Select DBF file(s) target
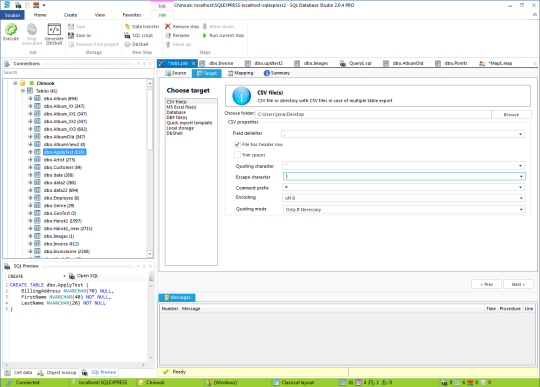 coord(177,117)
